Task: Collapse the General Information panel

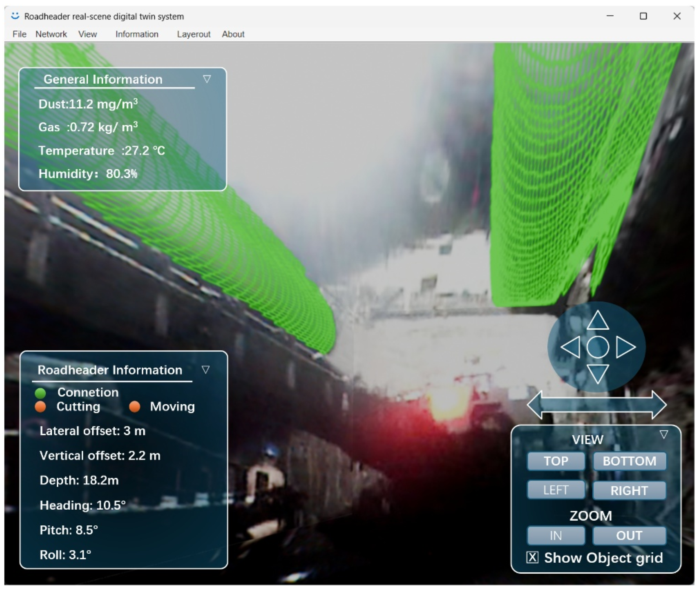Action: [x=207, y=79]
